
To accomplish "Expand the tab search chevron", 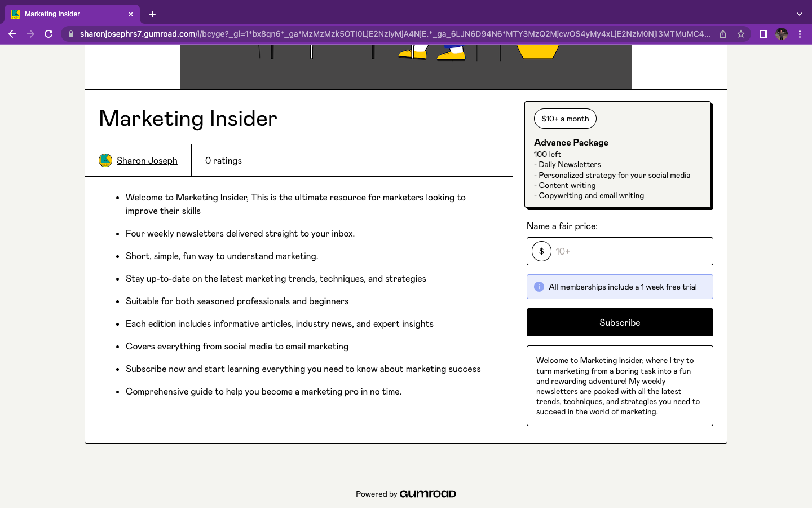I will [799, 14].
